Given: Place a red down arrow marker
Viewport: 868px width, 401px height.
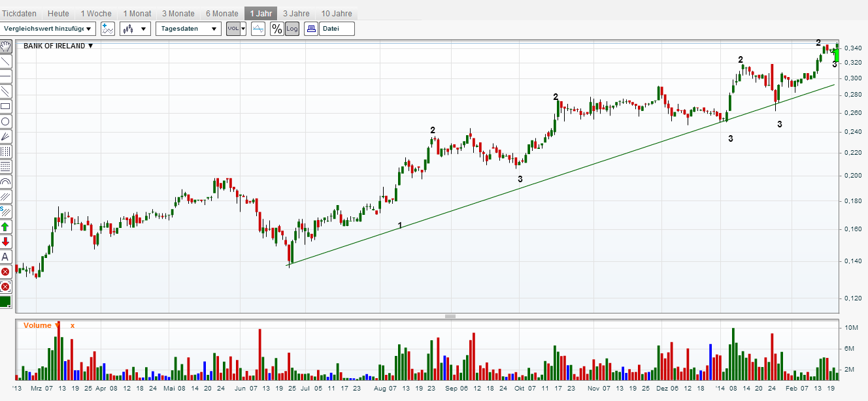Looking at the screenshot, I should pyautogui.click(x=6, y=242).
